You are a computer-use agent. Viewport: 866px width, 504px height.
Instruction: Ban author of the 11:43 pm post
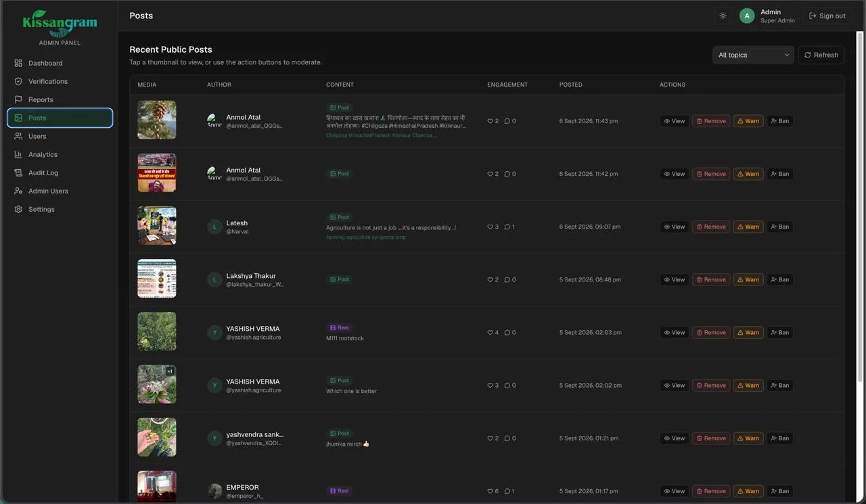pos(779,121)
